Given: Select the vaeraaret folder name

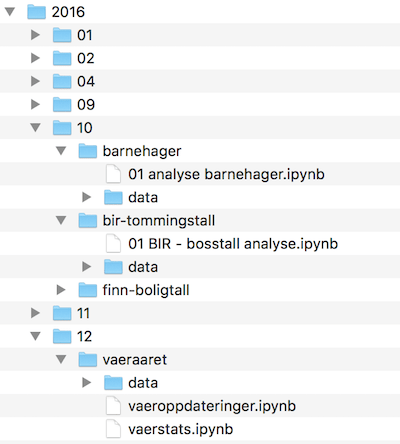Looking at the screenshot, I should tap(135, 360).
